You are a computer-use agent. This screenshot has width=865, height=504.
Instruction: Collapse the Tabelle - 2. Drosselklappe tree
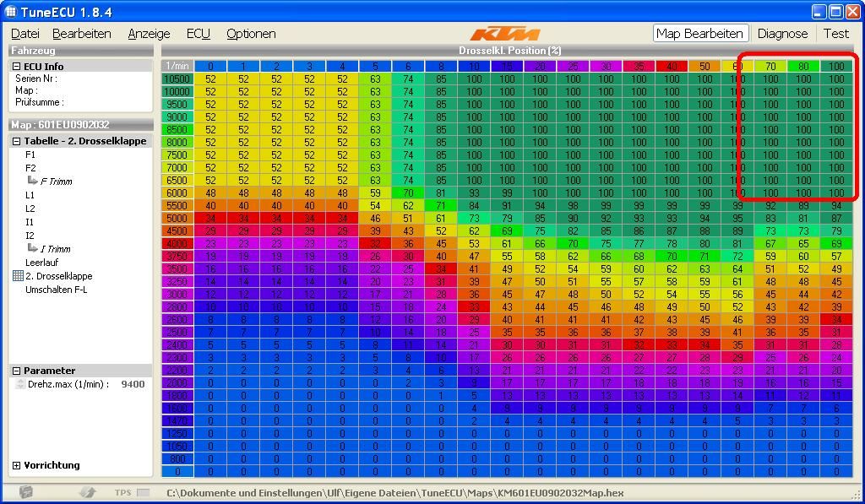point(16,141)
